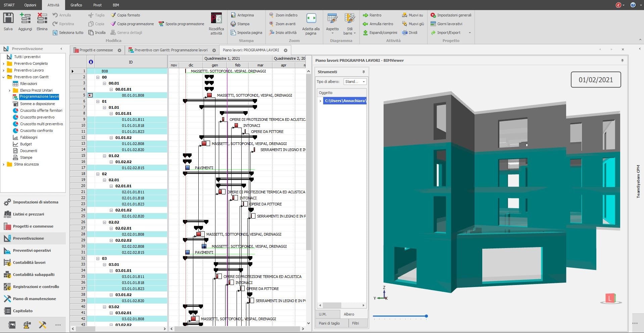Click the Aggiungi add activity icon
Screen dimensions: 644x333
coord(25,18)
